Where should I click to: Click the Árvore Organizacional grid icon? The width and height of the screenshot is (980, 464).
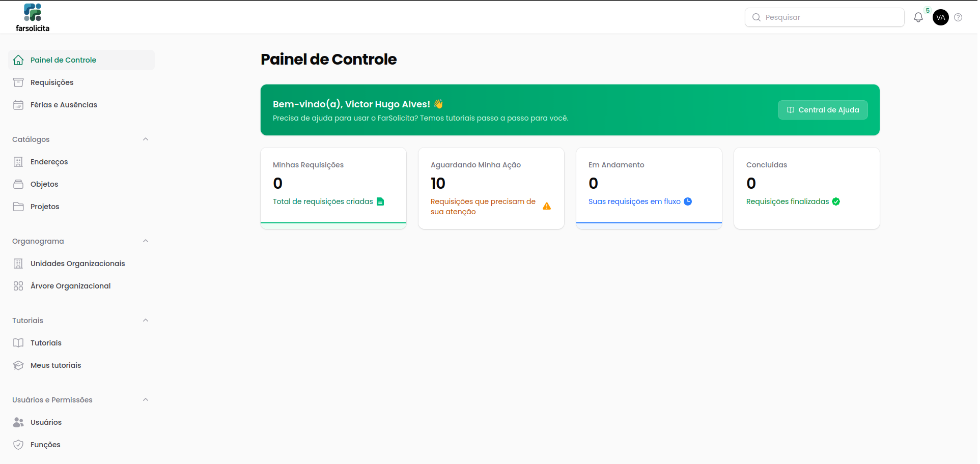click(x=18, y=286)
